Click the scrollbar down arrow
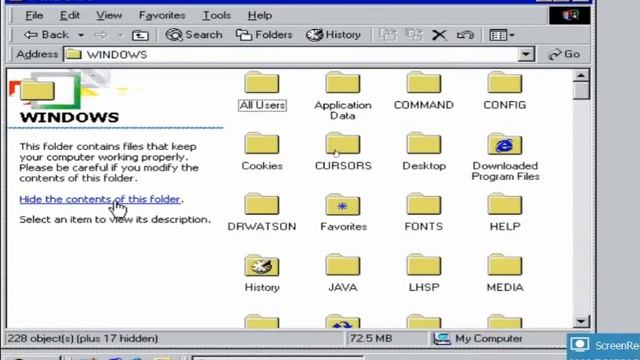 coord(581,322)
